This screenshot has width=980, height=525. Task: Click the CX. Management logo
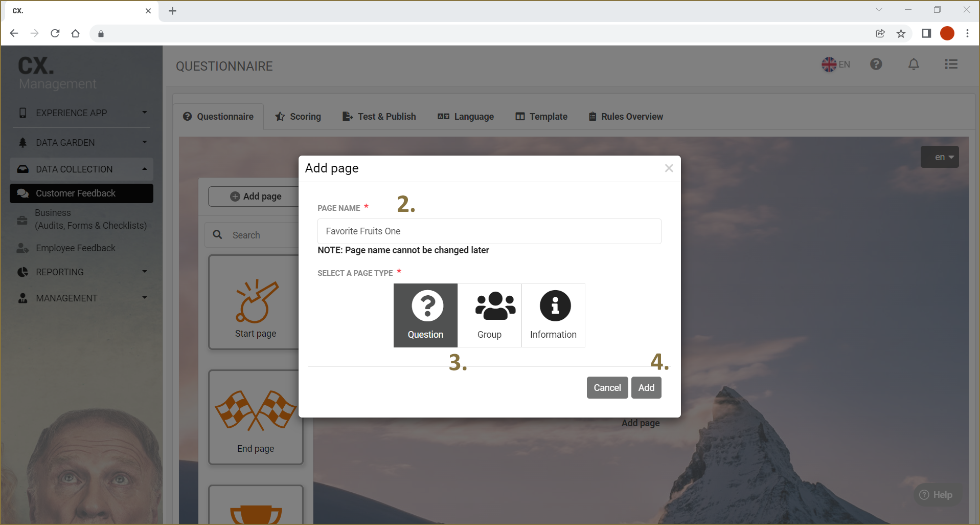57,73
